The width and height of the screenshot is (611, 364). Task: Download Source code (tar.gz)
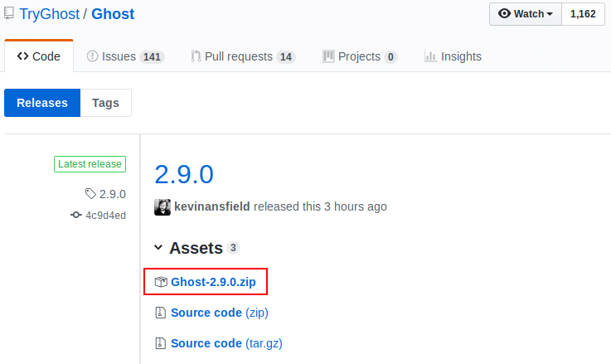(226, 343)
